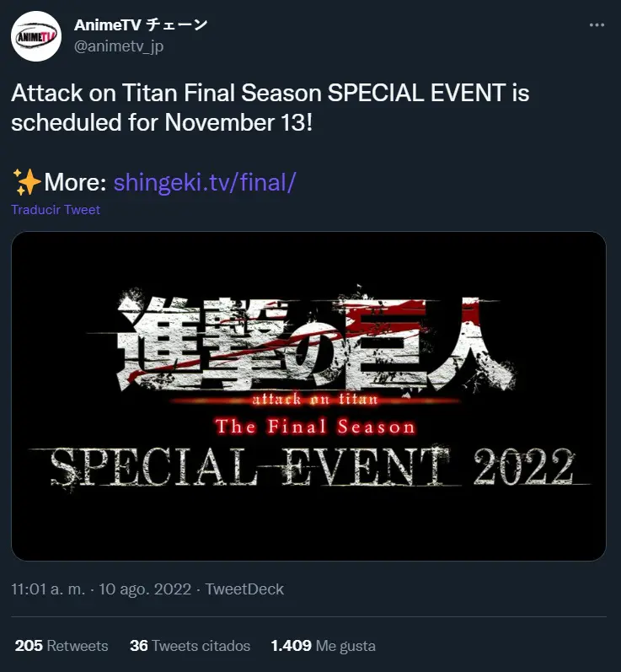Click Traducir Tweet to translate

pos(56,210)
